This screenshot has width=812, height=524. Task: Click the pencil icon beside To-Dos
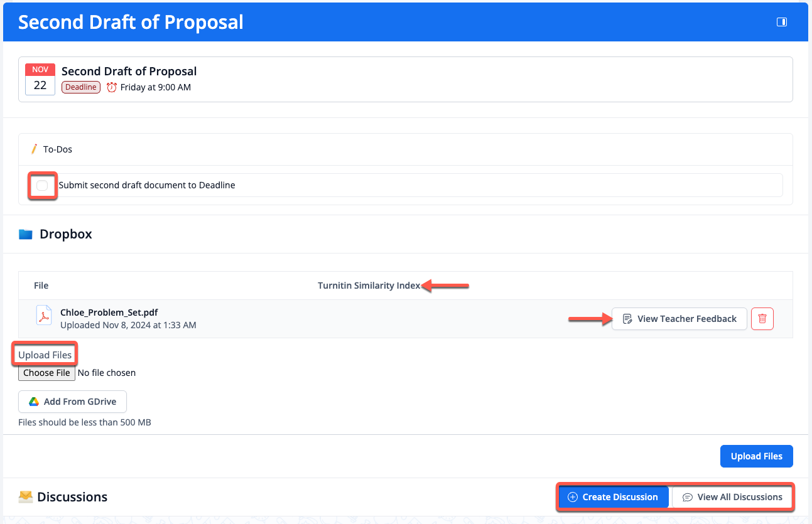(x=35, y=149)
